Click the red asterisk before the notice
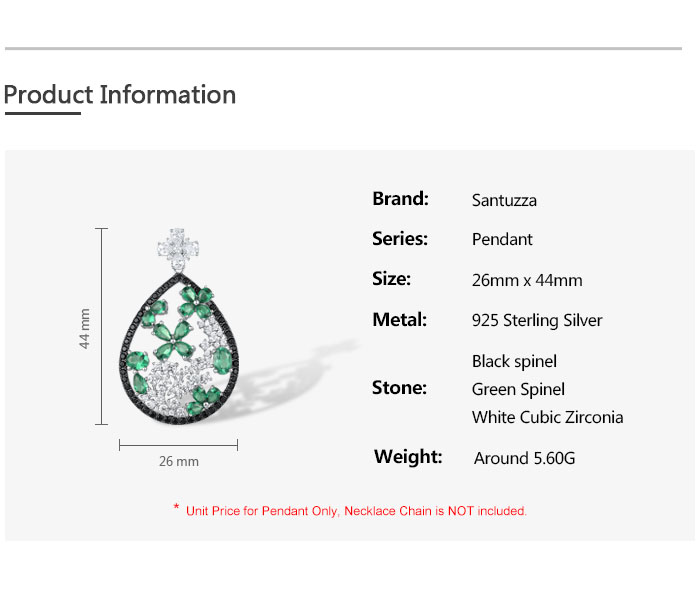The width and height of the screenshot is (700, 589). (x=177, y=509)
